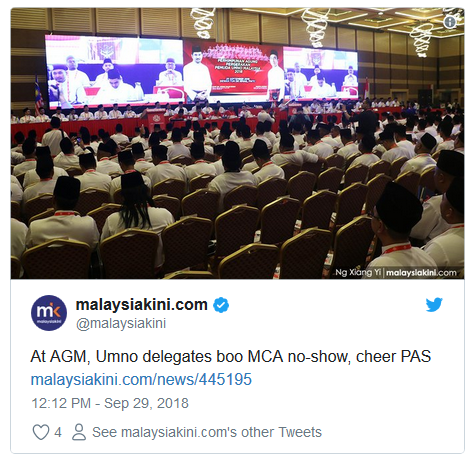Click the right projection screen in photo
This screenshot has width=476, height=461.
click(x=320, y=72)
